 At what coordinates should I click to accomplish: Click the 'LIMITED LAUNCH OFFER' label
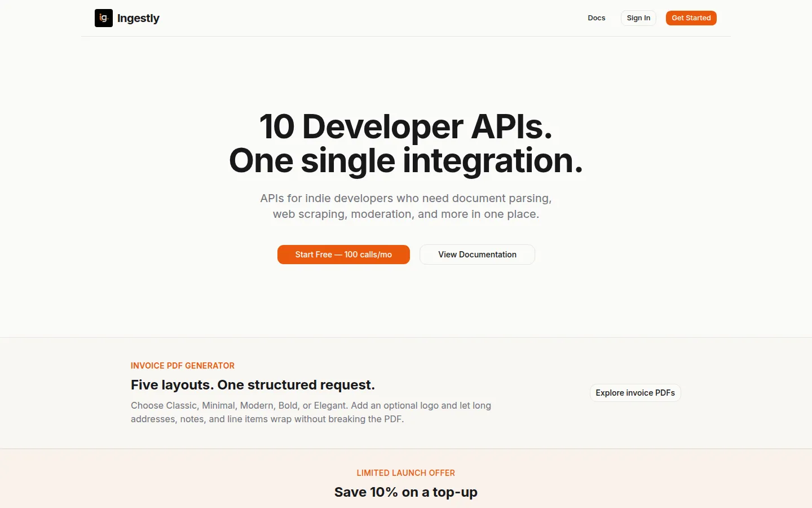[x=406, y=473]
